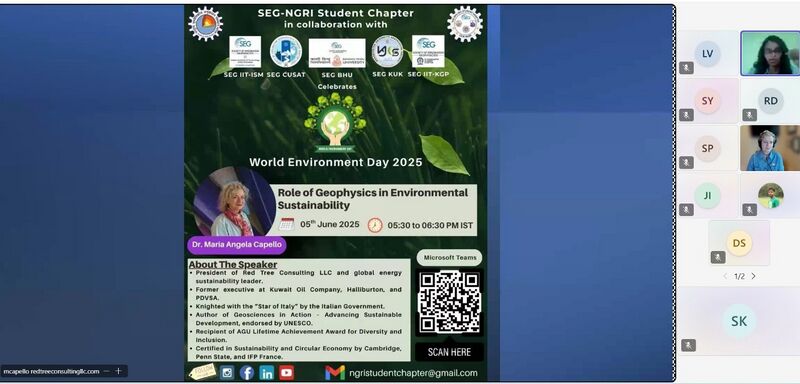
Task: Click the 1/2 participant page indicator
Action: [739, 276]
